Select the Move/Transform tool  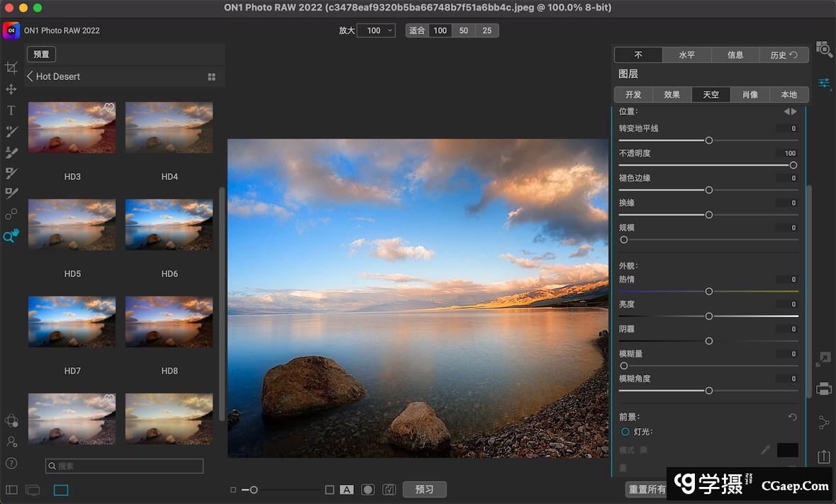click(11, 89)
